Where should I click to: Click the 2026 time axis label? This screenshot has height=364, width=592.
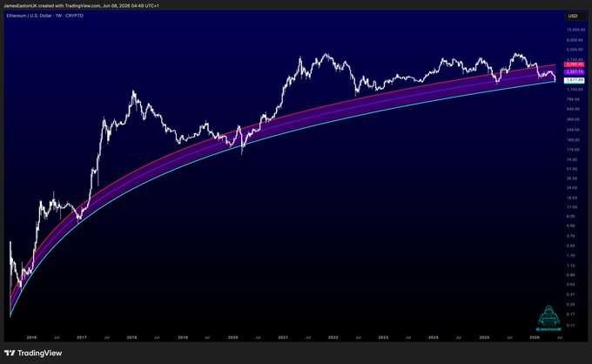click(535, 338)
